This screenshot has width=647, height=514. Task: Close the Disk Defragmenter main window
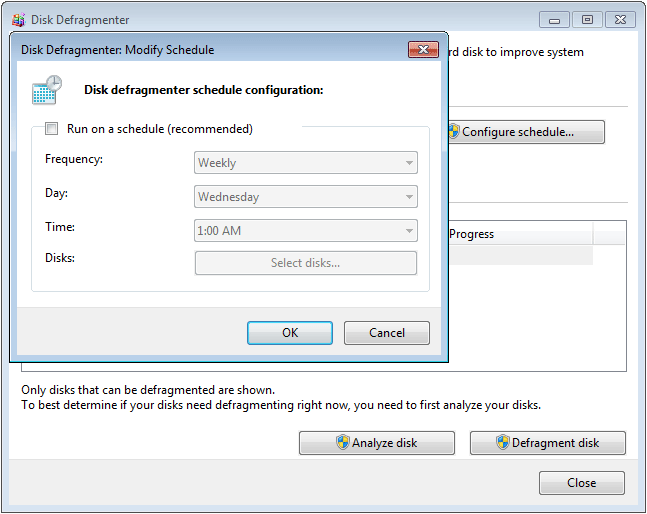[620, 20]
